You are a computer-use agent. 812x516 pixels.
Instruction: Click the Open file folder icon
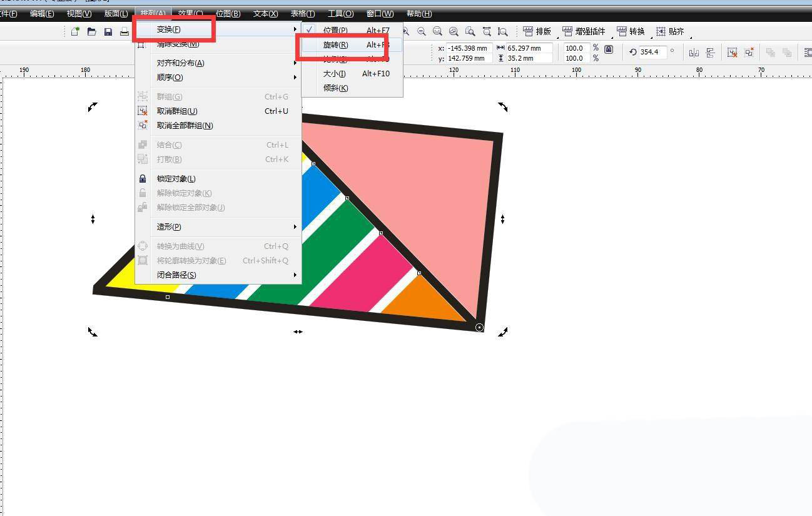[91, 31]
